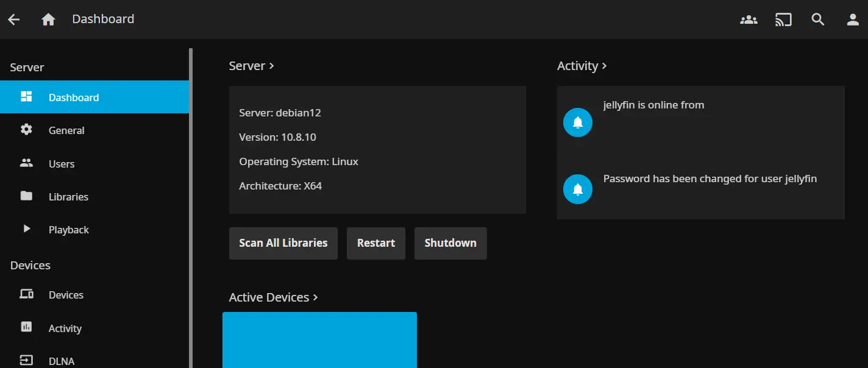Click the sidebar vertical scrollbar
Viewport: 868px width, 368px height.
coord(191,183)
